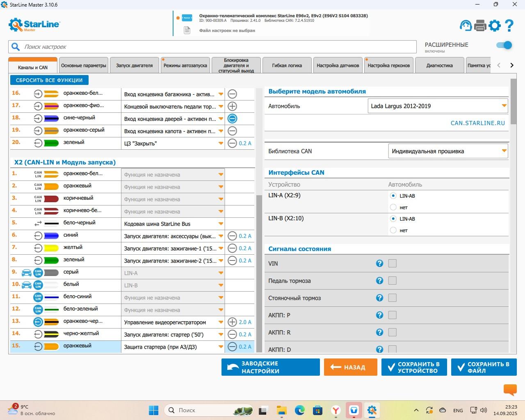This screenshot has width=525, height=420.
Task: Select LIN-AB for LIN-A (X2:9)
Action: point(393,196)
